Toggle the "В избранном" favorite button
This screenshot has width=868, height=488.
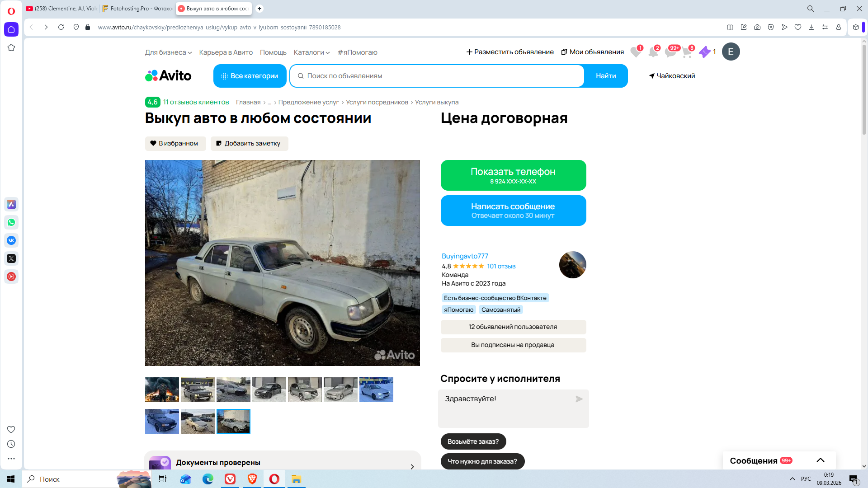[x=175, y=144]
